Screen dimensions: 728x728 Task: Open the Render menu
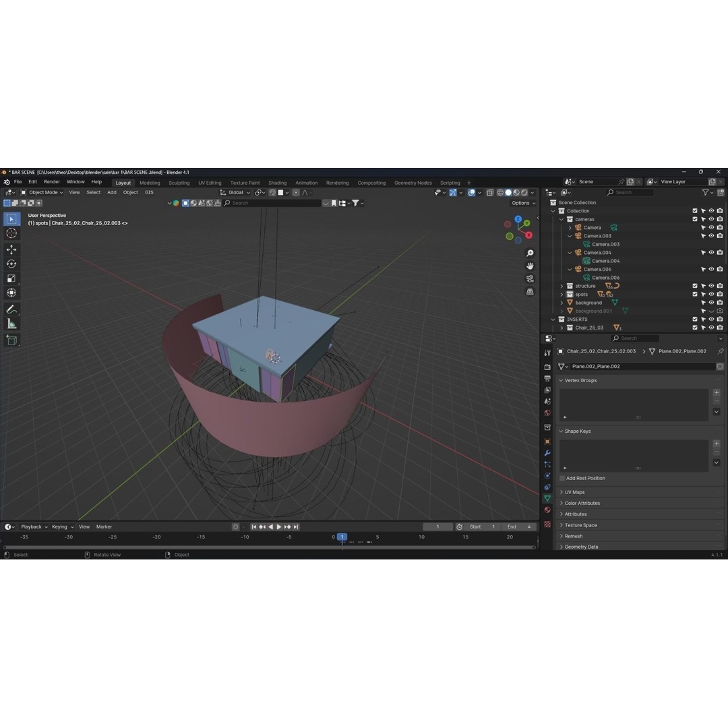pyautogui.click(x=51, y=181)
